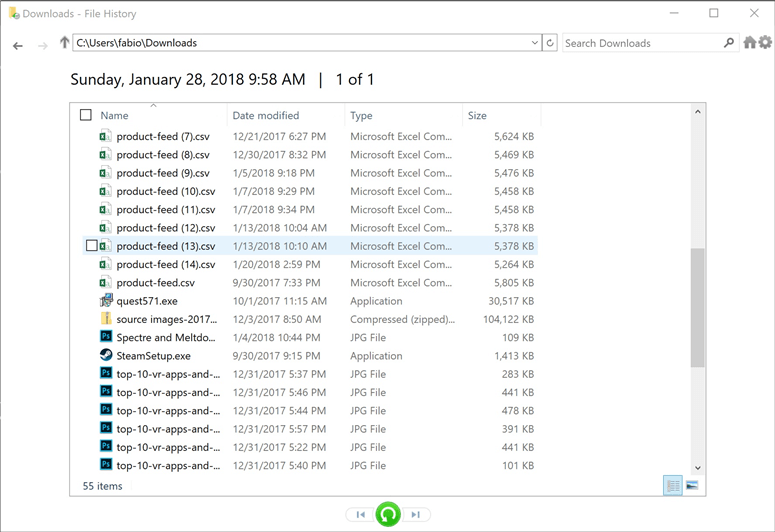Image resolution: width=775 pixels, height=532 pixels.
Task: Refresh the Downloads folder view
Action: [550, 43]
